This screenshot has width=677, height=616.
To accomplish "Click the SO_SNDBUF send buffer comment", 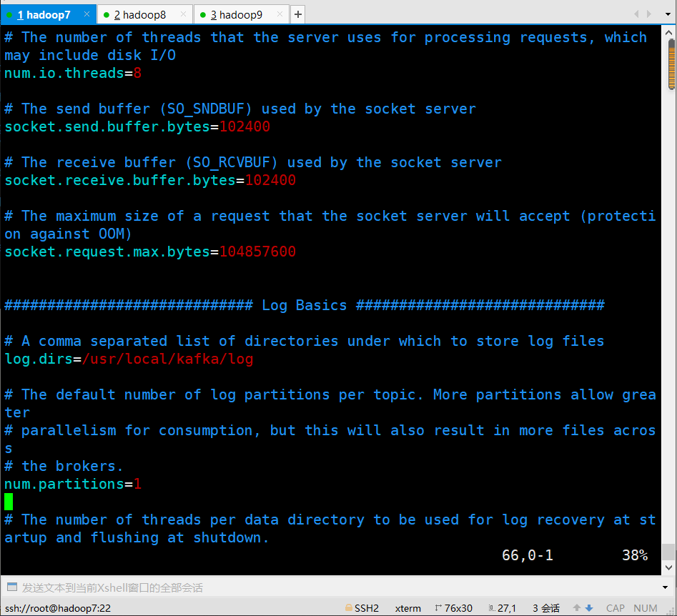I will click(240, 109).
